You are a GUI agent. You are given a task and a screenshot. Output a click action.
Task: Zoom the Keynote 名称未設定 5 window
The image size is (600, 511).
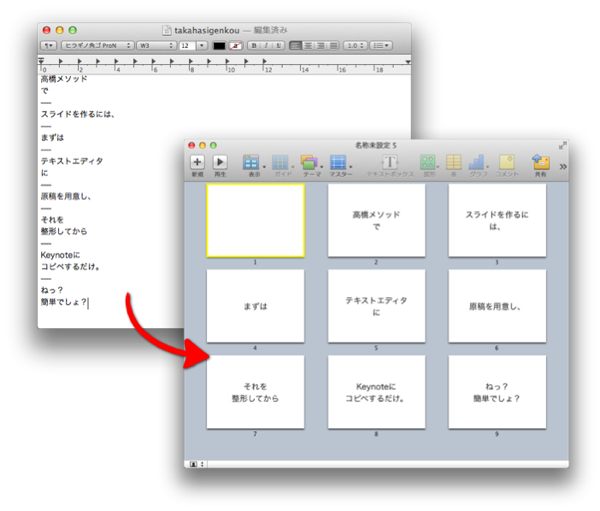pyautogui.click(x=213, y=145)
